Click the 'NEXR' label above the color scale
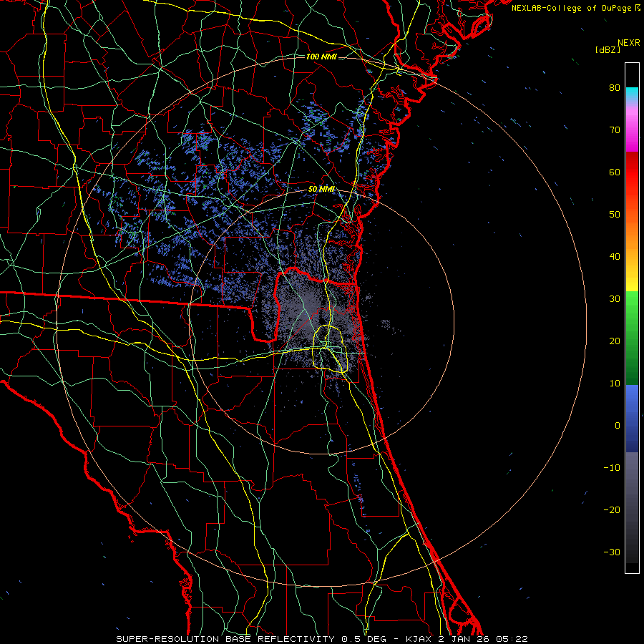This screenshot has height=644, width=644. pos(629,43)
